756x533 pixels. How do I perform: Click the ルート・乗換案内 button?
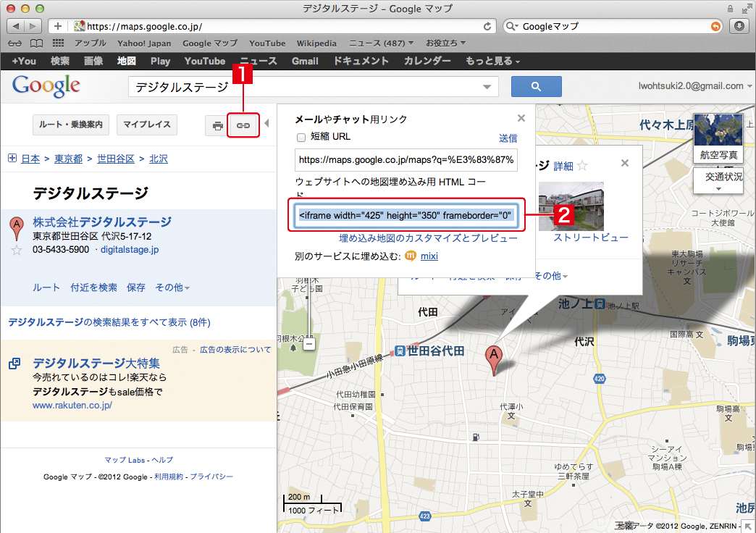71,125
